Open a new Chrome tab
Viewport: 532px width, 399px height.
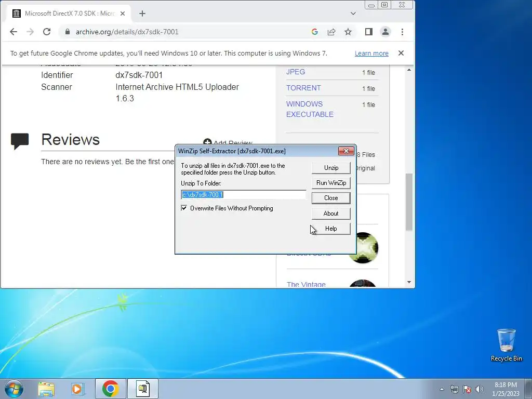(x=142, y=14)
